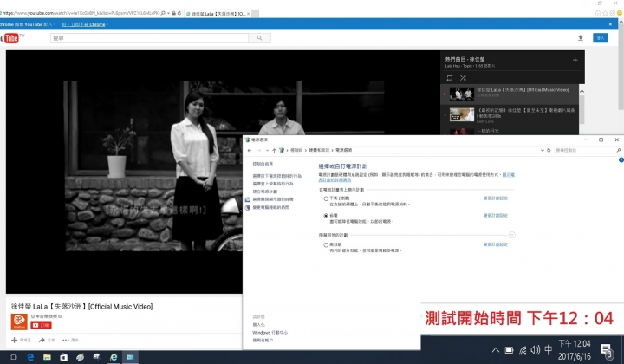Viewport: 624px width, 364px height.
Task: Click the channel avatar below the video
Action: click(x=19, y=322)
